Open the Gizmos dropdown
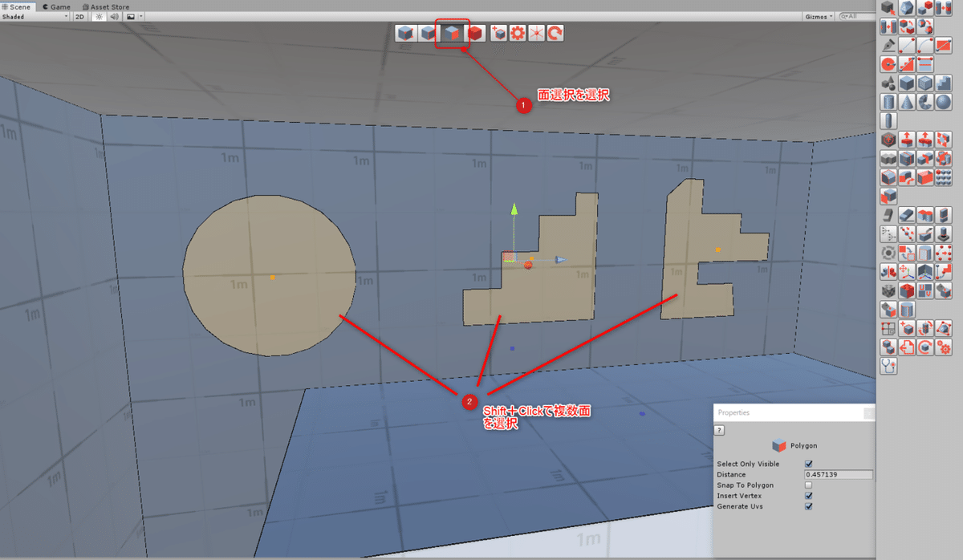Image resolution: width=963 pixels, height=560 pixels. tap(819, 16)
